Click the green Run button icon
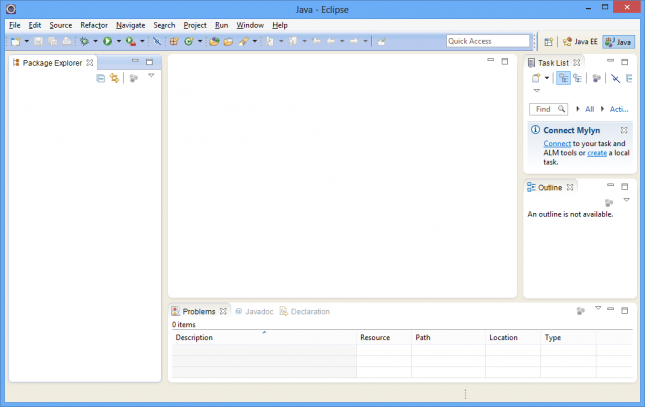The width and height of the screenshot is (645, 407). point(107,41)
